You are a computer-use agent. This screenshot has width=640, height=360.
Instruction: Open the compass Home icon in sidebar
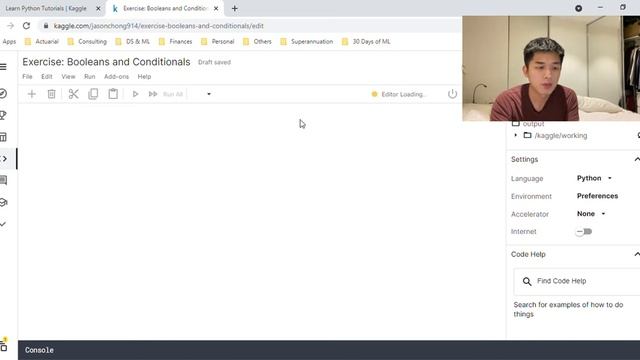pyautogui.click(x=3, y=93)
